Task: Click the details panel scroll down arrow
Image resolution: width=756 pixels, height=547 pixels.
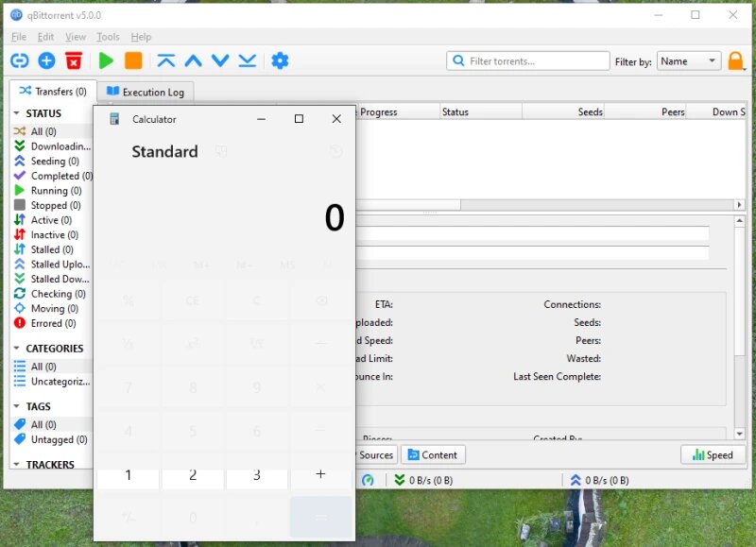Action: (740, 434)
